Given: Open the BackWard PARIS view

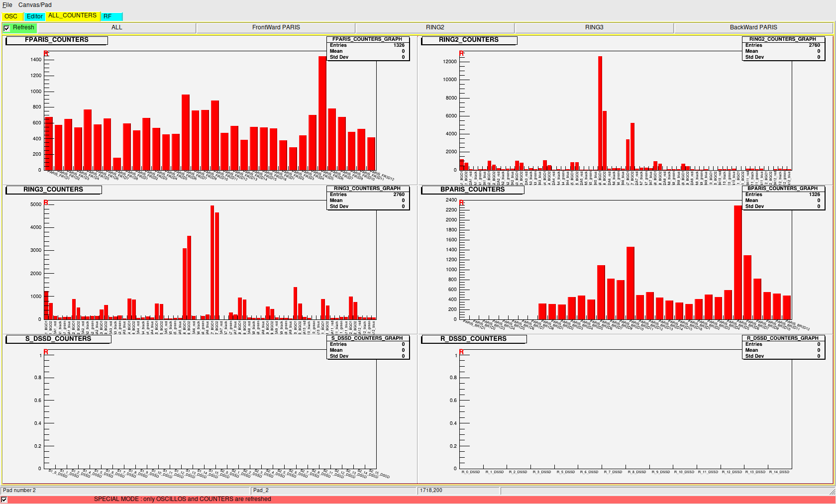Looking at the screenshot, I should pyautogui.click(x=754, y=27).
